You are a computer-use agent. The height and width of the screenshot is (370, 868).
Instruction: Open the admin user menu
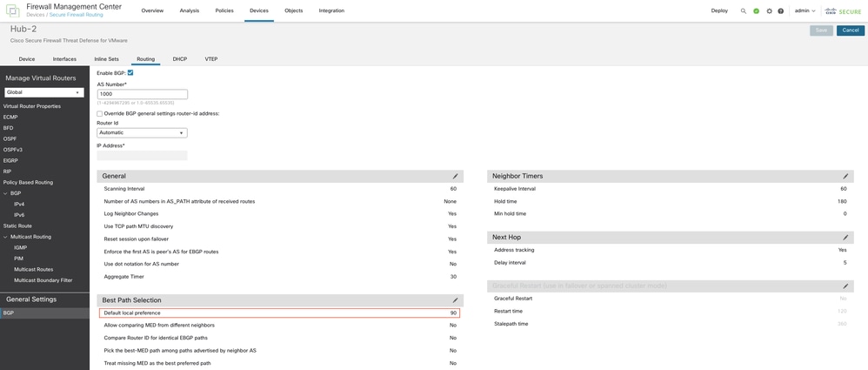tap(805, 10)
